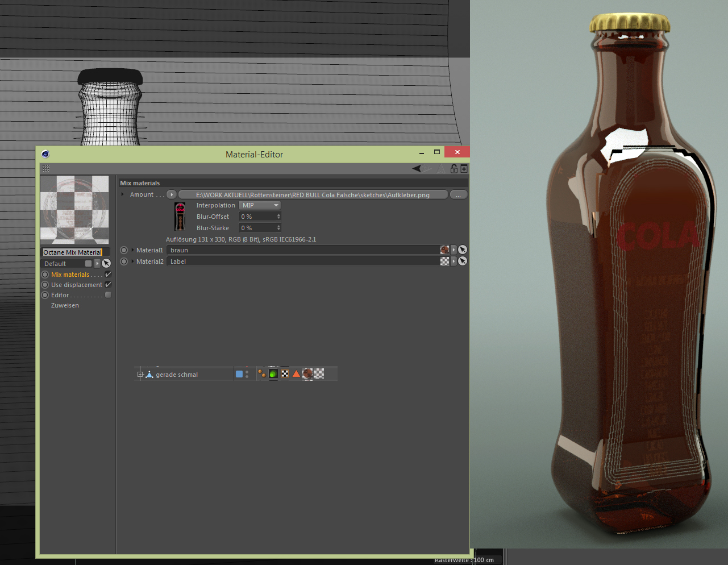The image size is (728, 565).
Task: Click the Octane Mix Material name field
Action: [x=75, y=252]
